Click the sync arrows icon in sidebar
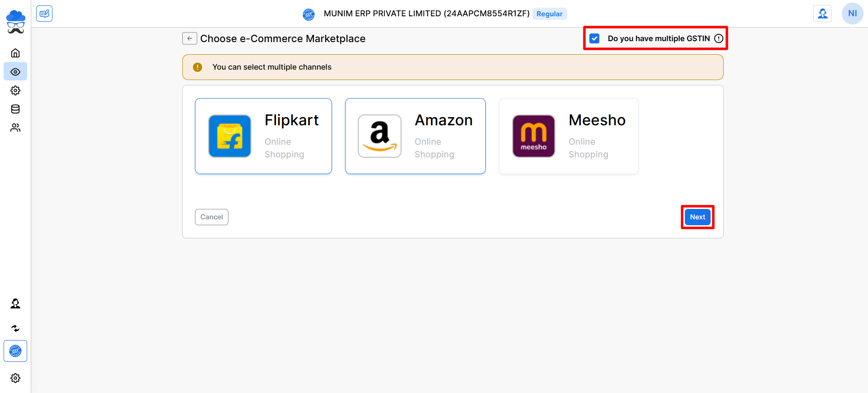Image resolution: width=868 pixels, height=393 pixels. click(x=15, y=328)
